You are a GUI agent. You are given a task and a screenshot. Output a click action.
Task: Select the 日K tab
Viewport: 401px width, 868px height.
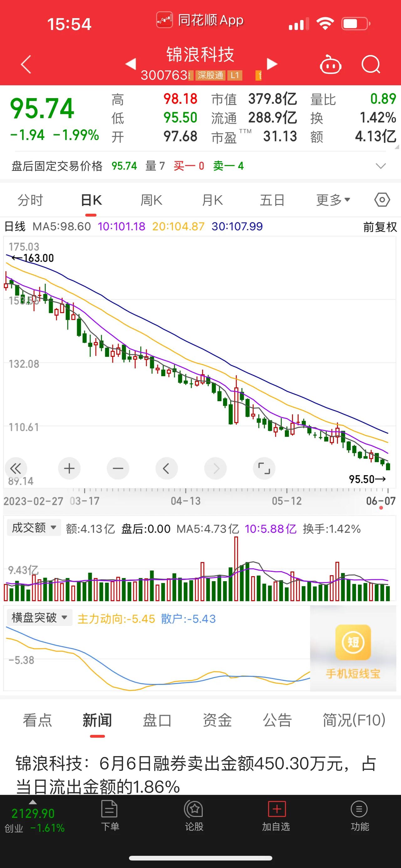[91, 200]
